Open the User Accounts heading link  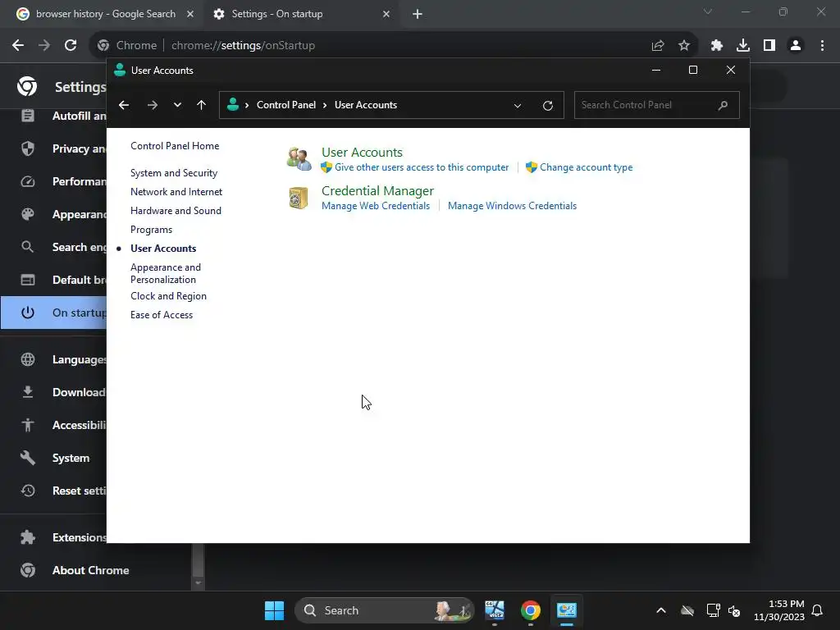pyautogui.click(x=362, y=152)
